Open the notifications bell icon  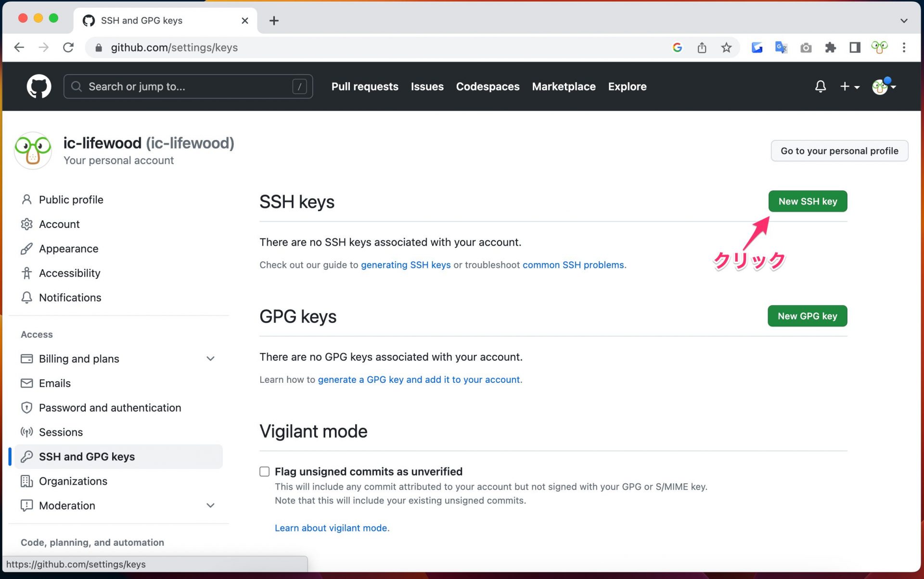point(820,87)
